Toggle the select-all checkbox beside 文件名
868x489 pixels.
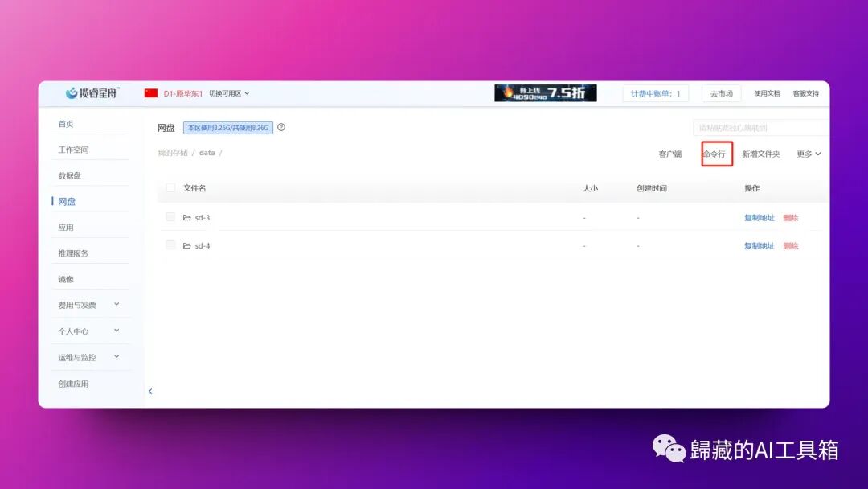[x=170, y=187]
